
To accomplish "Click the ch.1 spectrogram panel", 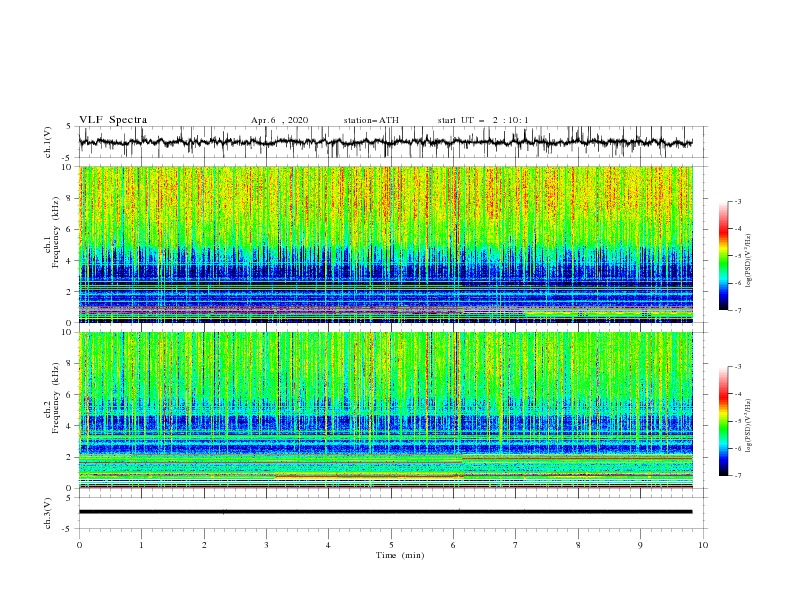I will (x=385, y=244).
